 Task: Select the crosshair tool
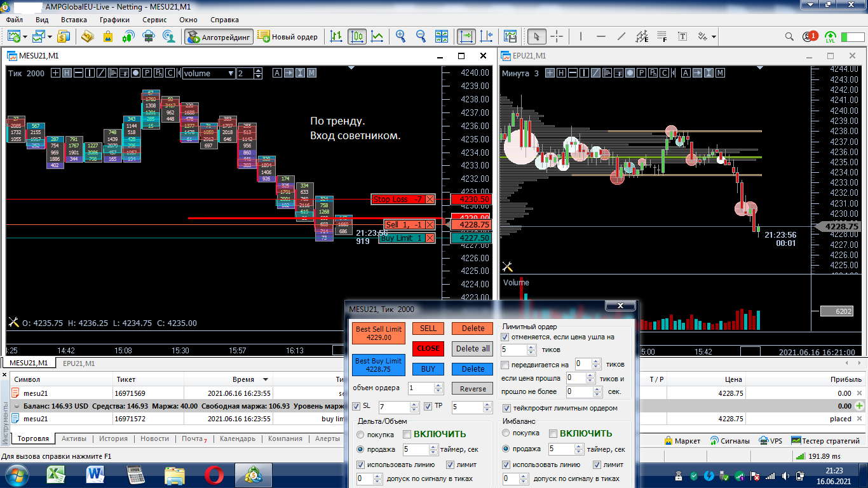click(x=557, y=37)
